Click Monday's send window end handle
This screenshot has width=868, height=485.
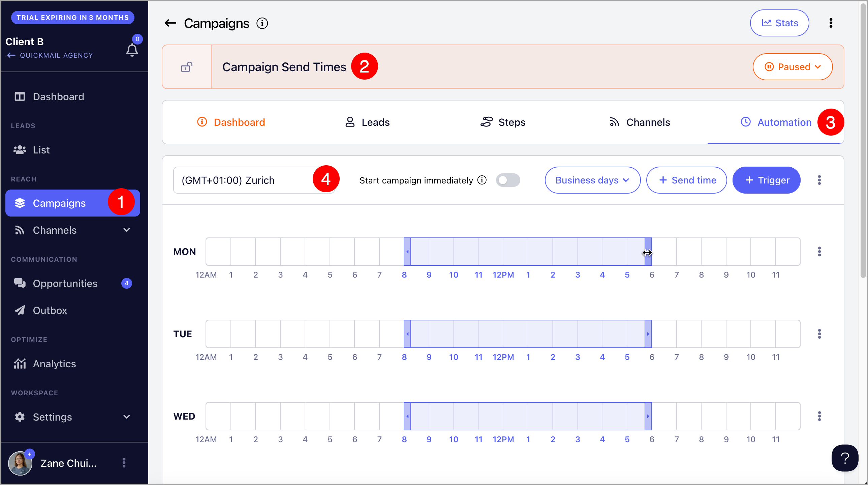point(648,252)
